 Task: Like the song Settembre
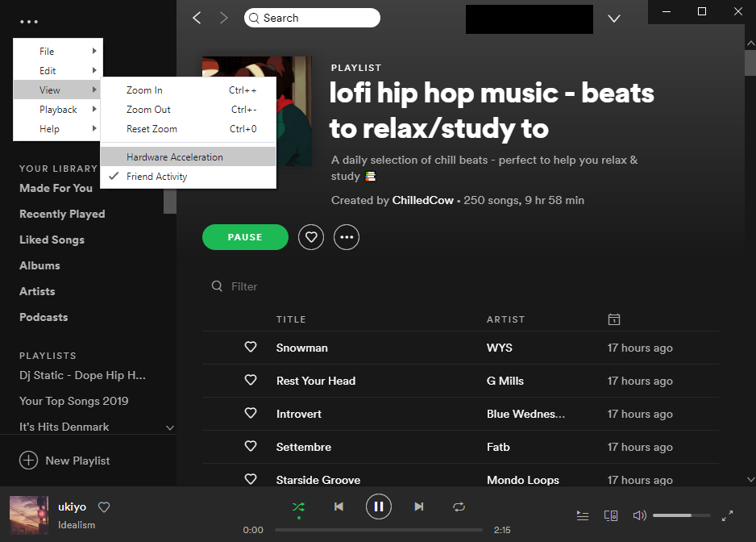click(x=251, y=447)
